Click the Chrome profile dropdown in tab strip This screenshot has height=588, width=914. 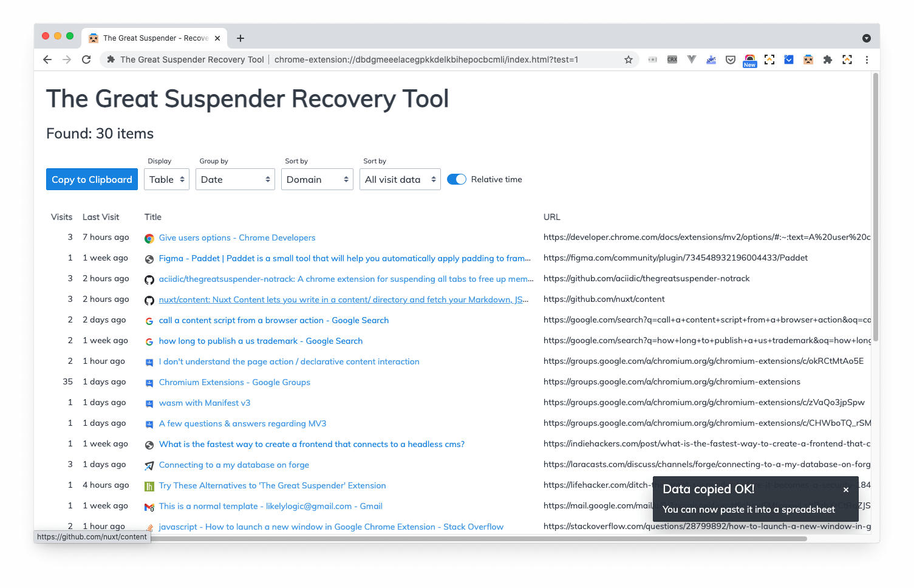(867, 38)
